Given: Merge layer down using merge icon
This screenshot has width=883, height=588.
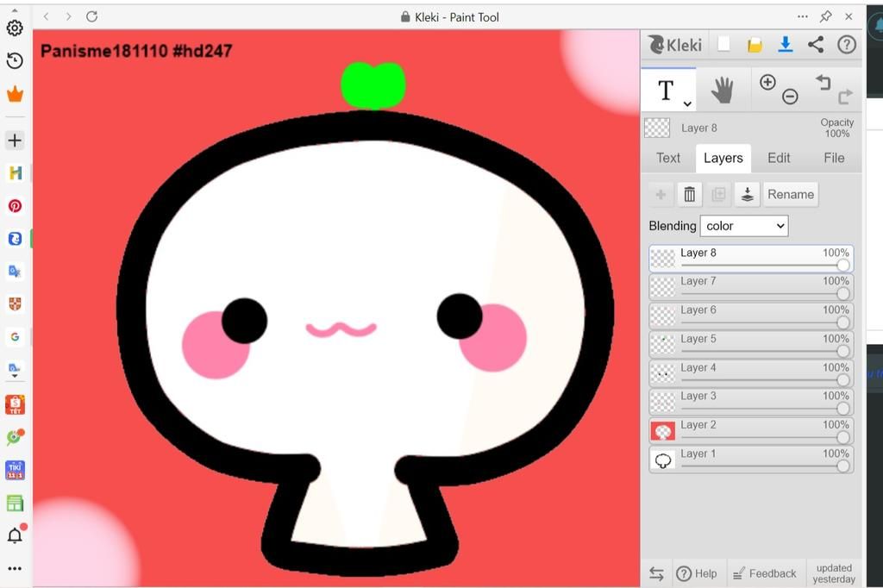Looking at the screenshot, I should [x=748, y=194].
